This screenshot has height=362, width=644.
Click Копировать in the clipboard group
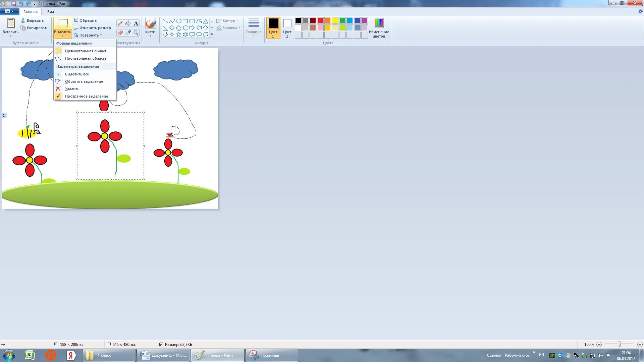tap(35, 28)
